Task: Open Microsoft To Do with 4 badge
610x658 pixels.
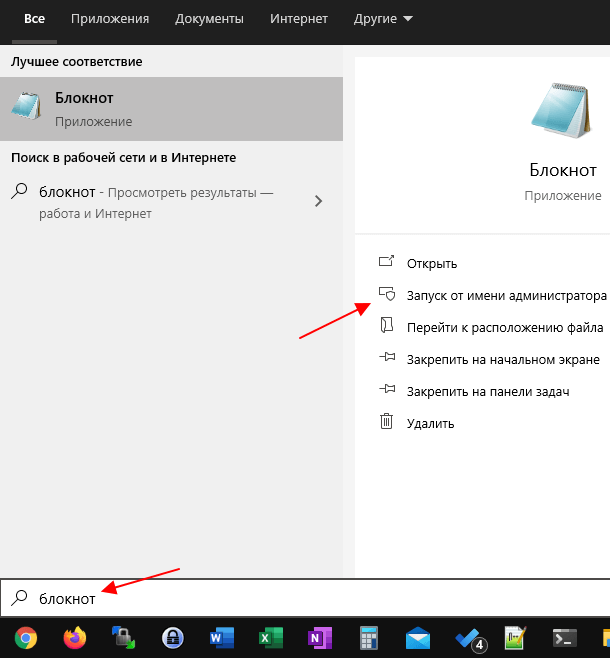Action: click(470, 640)
